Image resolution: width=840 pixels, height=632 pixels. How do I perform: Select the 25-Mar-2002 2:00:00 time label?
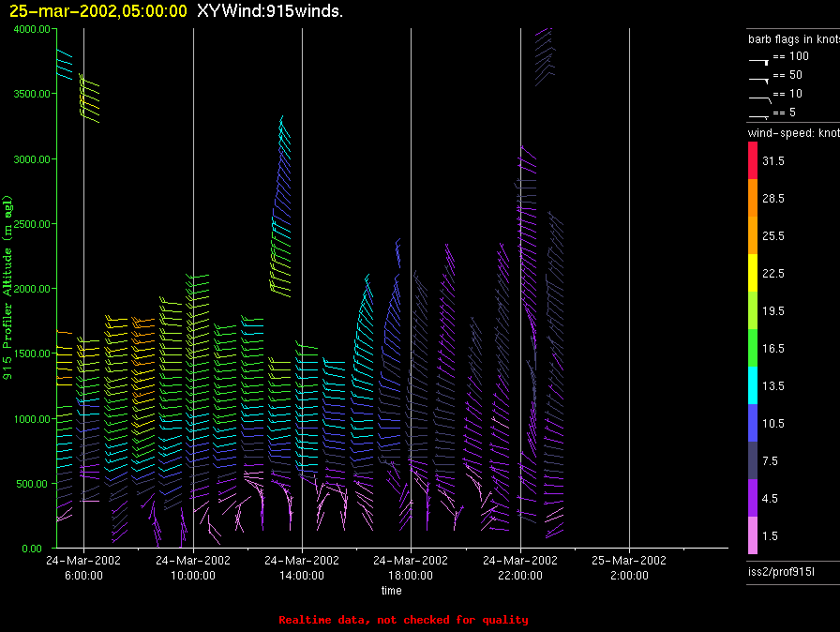coord(629,566)
